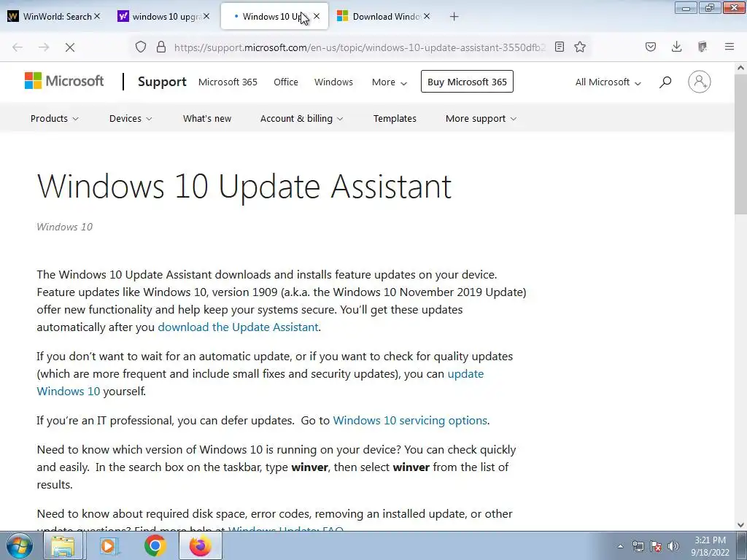Expand the All Microsoft dropdown
747x560 pixels.
(608, 82)
